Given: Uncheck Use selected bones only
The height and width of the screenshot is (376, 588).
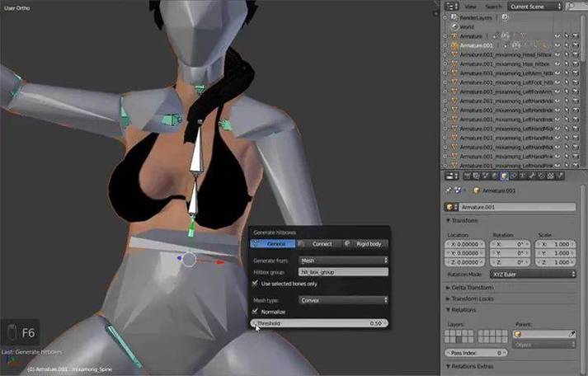Looking at the screenshot, I should 255,284.
